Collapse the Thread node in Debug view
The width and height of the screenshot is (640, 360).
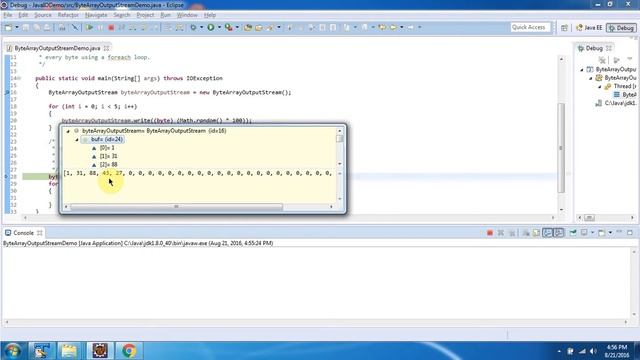point(600,87)
